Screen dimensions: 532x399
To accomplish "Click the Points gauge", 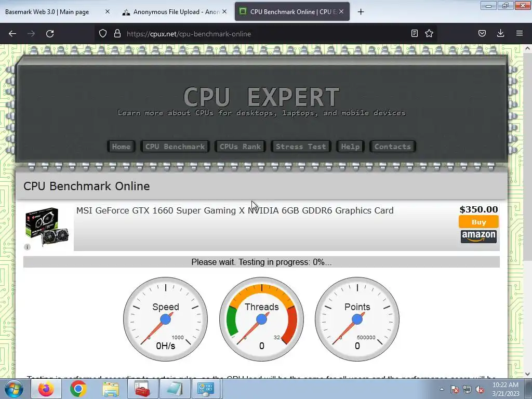I will 357,320.
